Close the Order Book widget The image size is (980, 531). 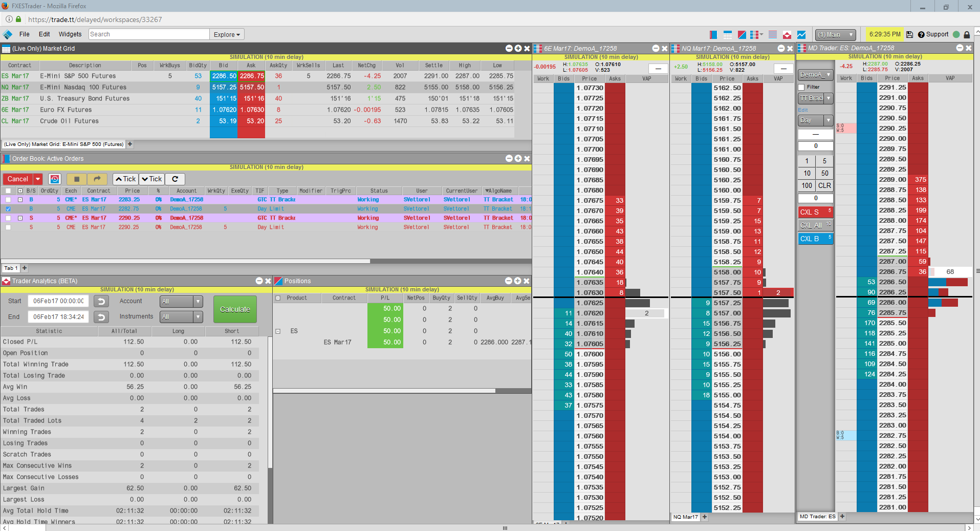pos(527,159)
